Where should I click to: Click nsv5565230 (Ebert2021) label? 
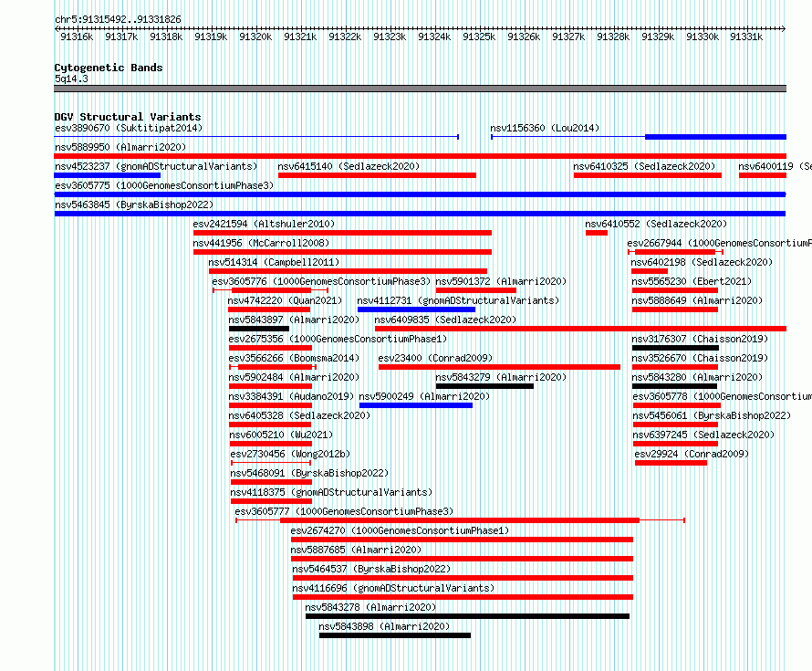(692, 281)
